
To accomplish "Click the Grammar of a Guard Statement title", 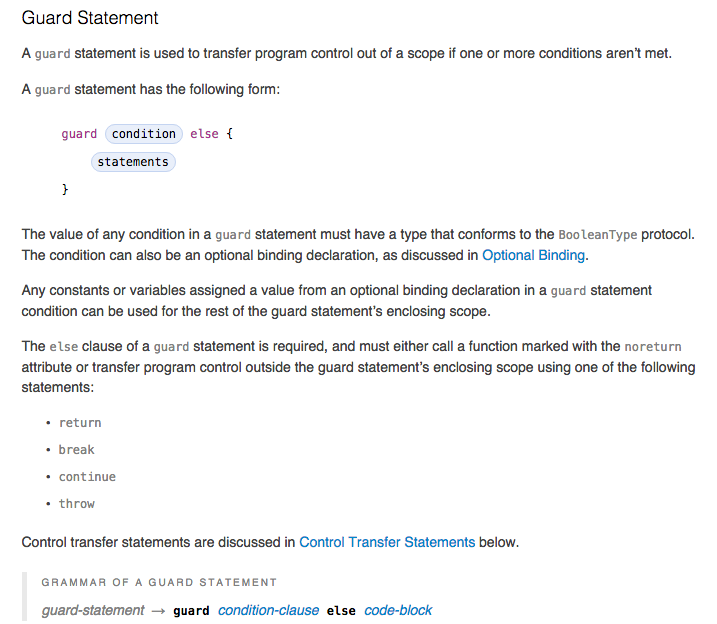I will 159,582.
